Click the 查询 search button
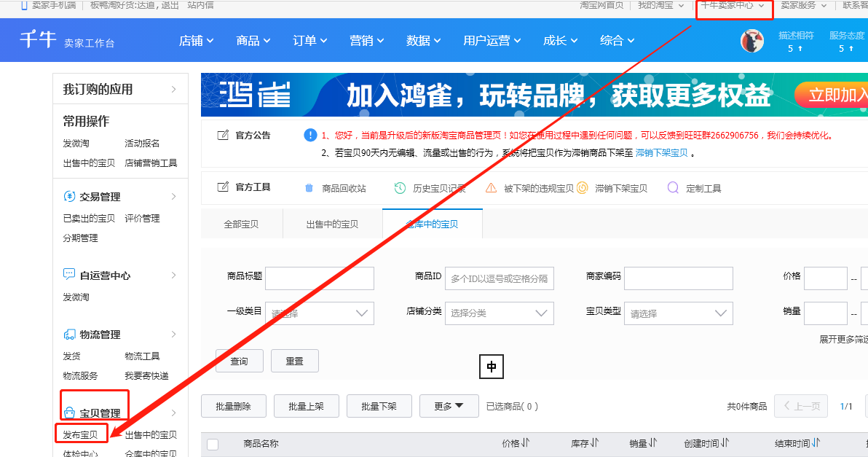868x457 pixels. 239,362
